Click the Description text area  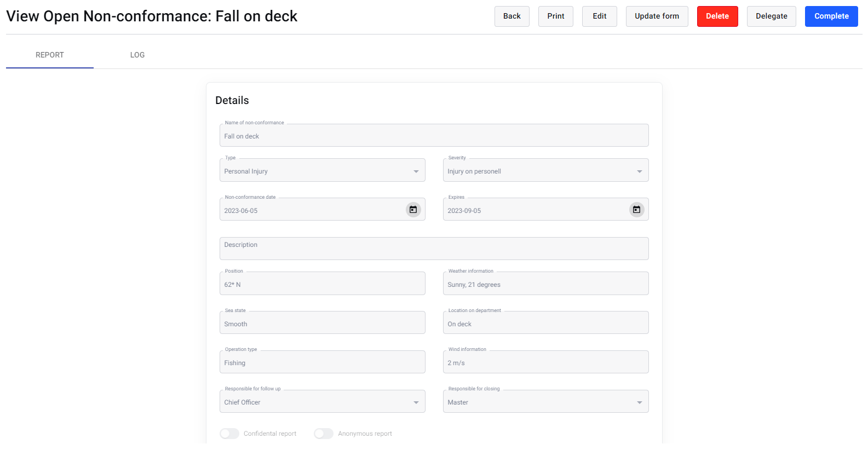434,249
